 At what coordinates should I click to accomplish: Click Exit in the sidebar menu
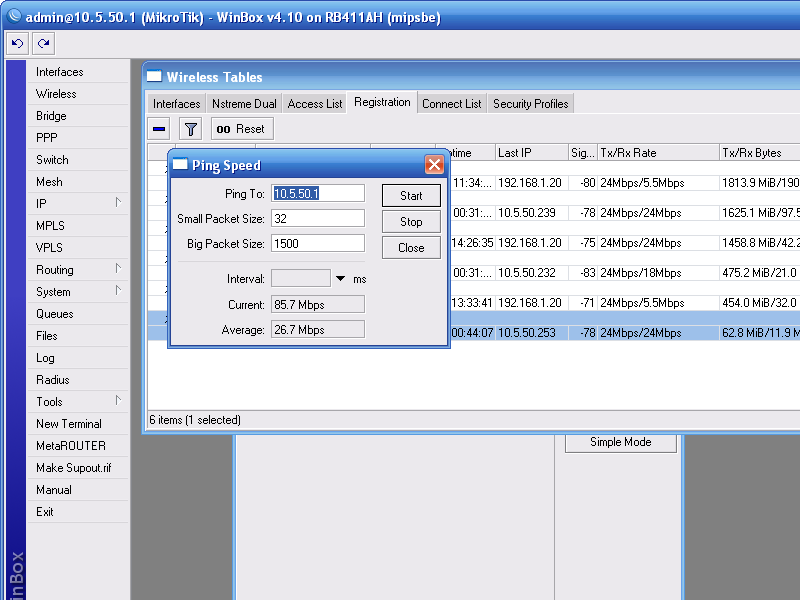(78, 511)
